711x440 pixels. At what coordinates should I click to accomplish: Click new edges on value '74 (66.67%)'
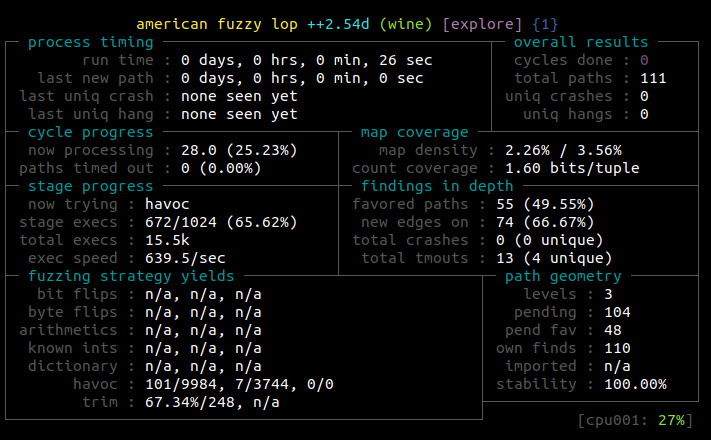tap(545, 222)
